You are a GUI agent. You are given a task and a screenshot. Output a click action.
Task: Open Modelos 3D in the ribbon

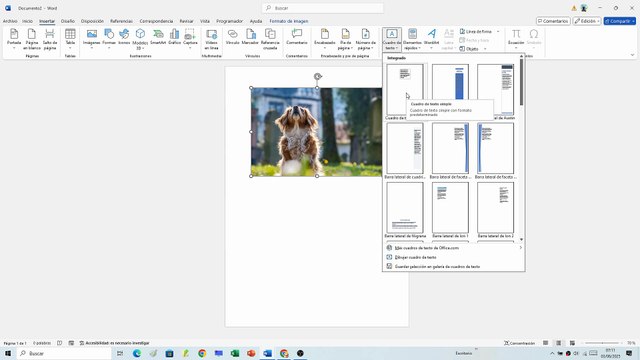(x=140, y=39)
